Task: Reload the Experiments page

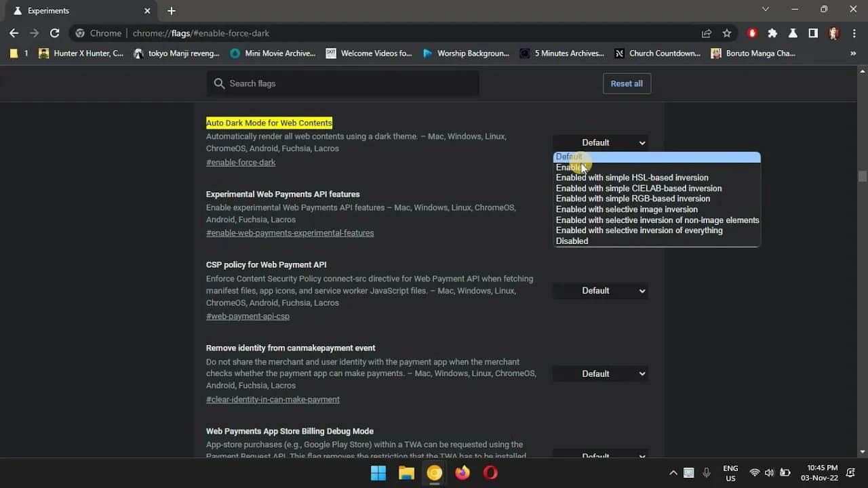Action: point(55,33)
